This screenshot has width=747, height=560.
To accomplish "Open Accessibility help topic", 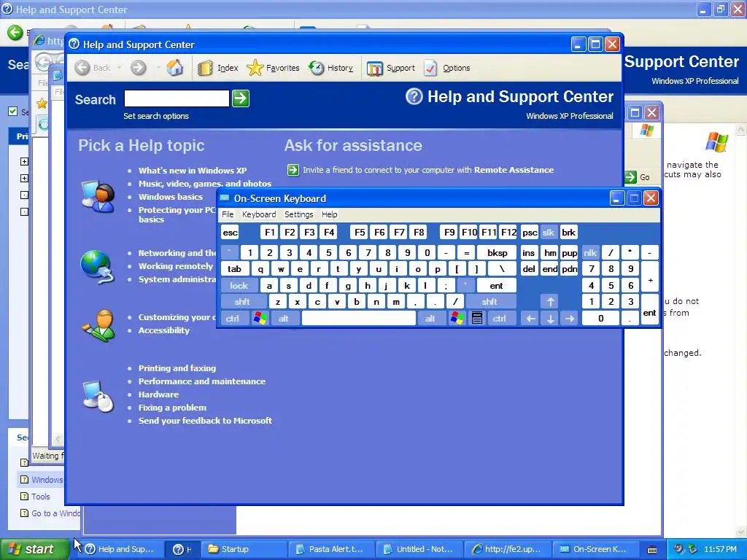I will [x=164, y=330].
